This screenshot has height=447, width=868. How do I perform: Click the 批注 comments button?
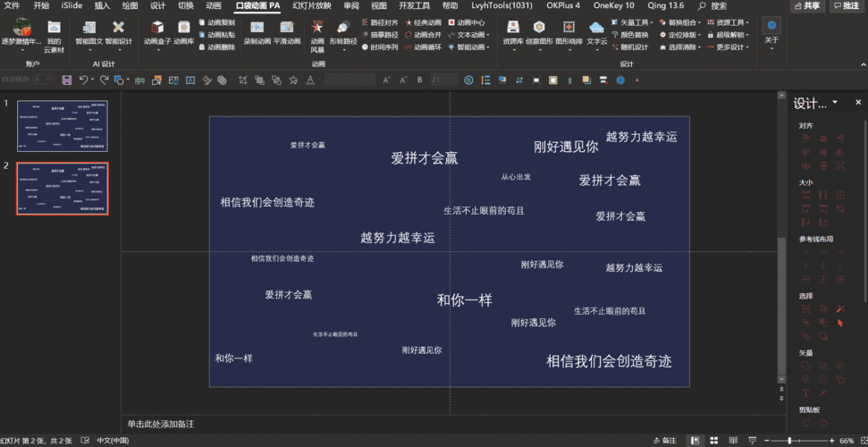pyautogui.click(x=847, y=6)
